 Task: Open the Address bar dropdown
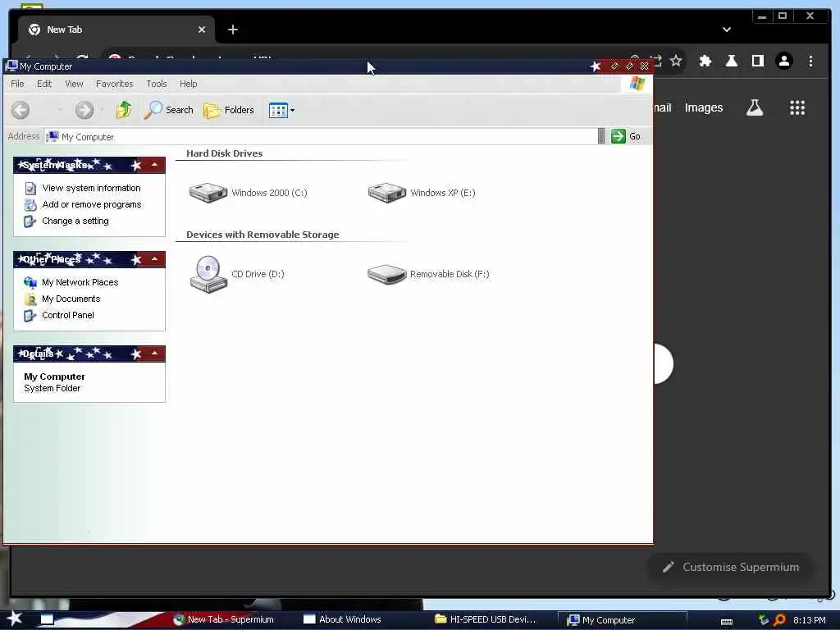pos(601,136)
